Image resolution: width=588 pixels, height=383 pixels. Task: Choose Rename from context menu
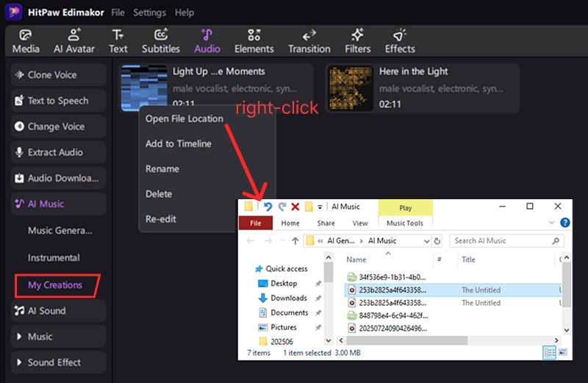pyautogui.click(x=162, y=169)
